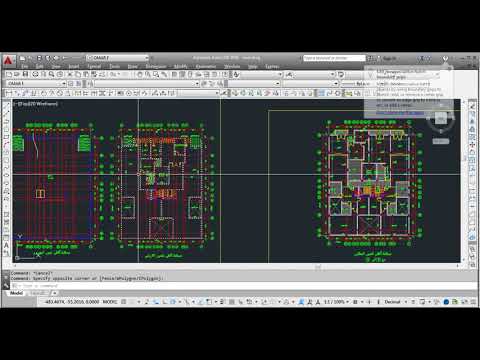Select the Line tool in Draw toolbar

[x=6, y=106]
